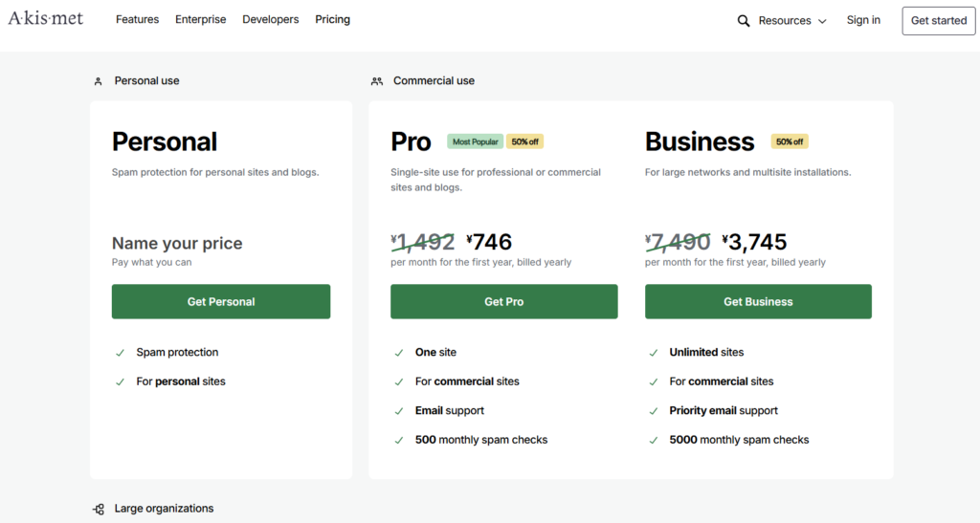980x523 pixels.
Task: Click the Large organizations label
Action: pyautogui.click(x=164, y=508)
